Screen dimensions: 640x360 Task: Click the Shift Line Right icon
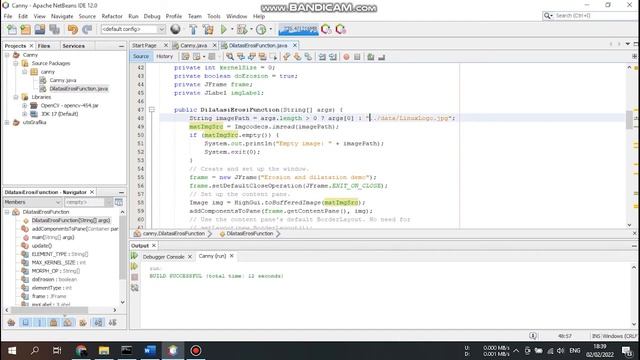point(333,57)
